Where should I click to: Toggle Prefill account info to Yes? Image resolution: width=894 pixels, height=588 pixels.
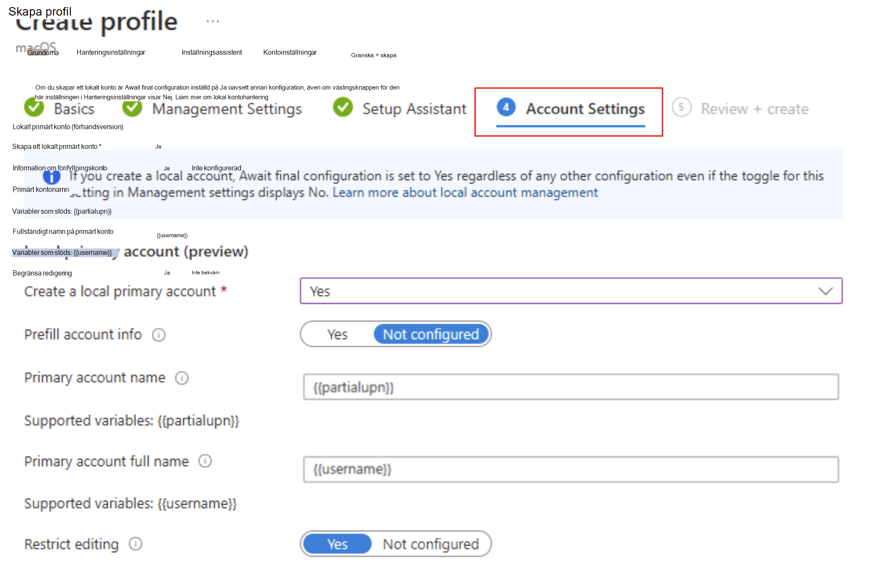click(334, 334)
